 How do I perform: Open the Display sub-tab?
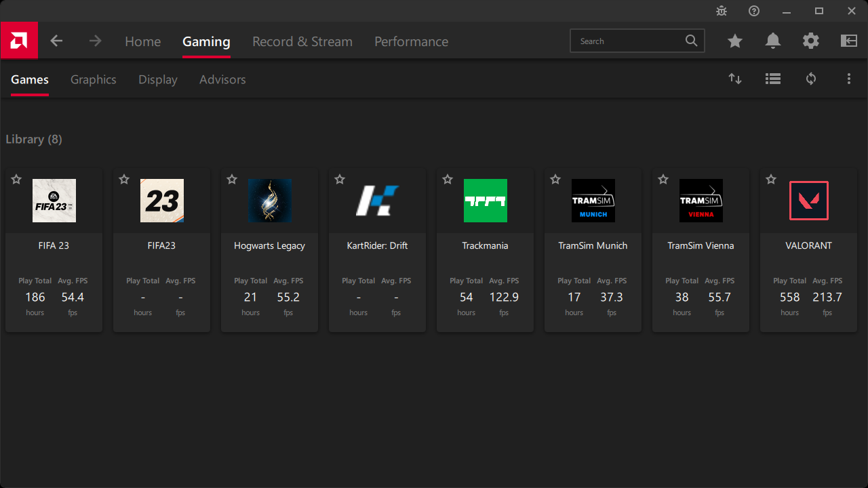158,79
